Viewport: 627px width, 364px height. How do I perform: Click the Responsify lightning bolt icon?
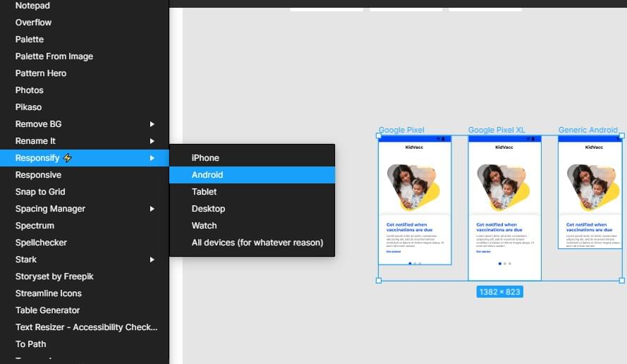click(x=68, y=158)
